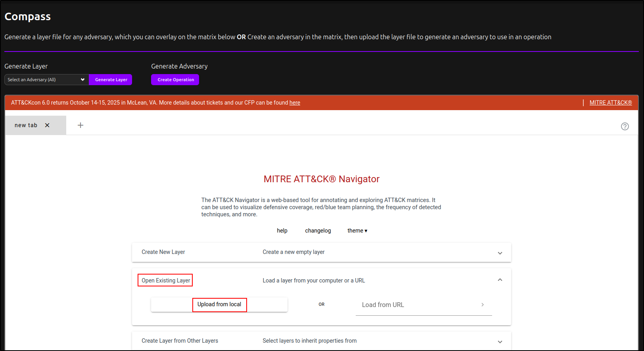This screenshot has width=644, height=351.
Task: Expand Create Layer from Other Layers chevron
Action: click(500, 341)
